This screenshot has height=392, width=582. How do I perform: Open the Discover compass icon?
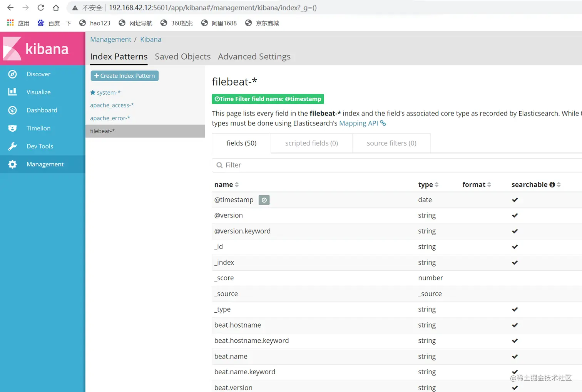(12, 74)
